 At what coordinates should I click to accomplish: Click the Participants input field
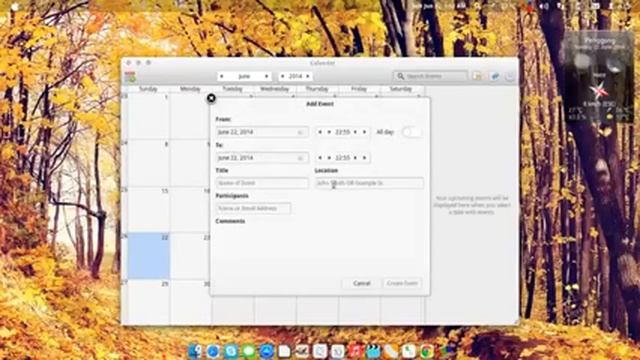tap(253, 209)
